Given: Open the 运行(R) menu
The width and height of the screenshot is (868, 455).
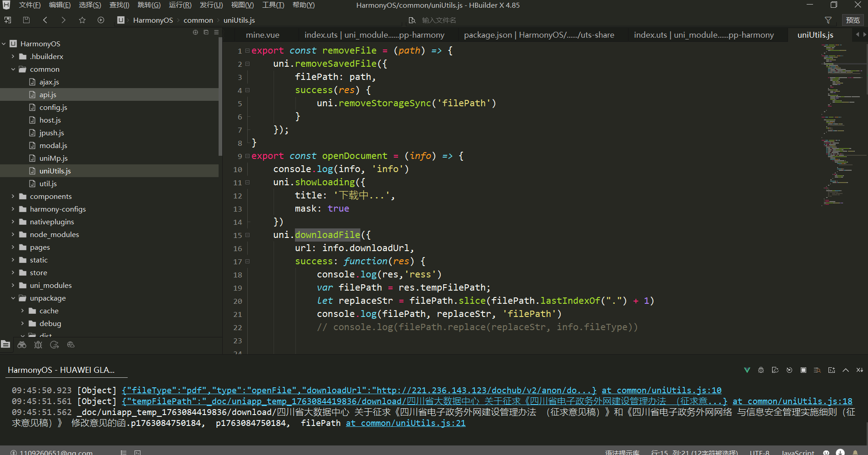Looking at the screenshot, I should 180,5.
